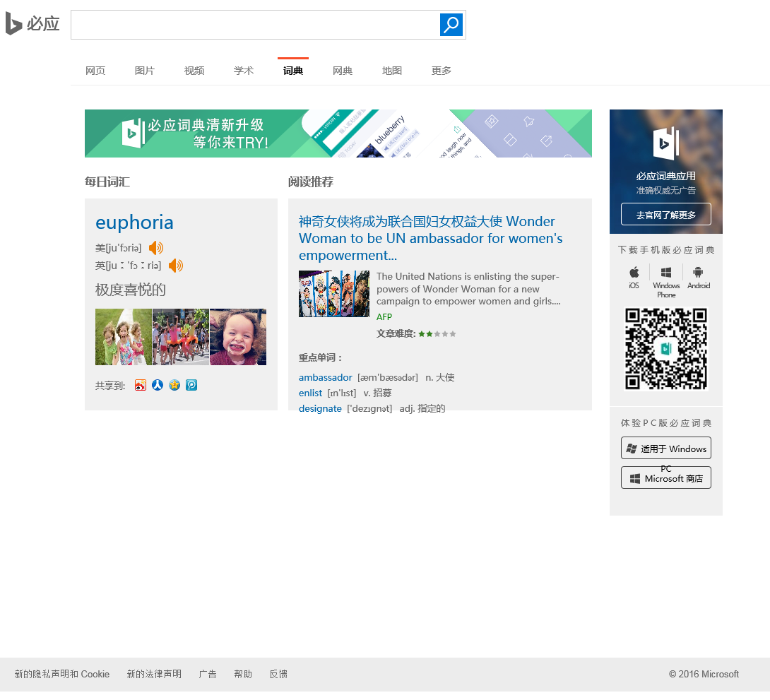Open 广告 footer link
The image size is (770, 700).
[208, 674]
